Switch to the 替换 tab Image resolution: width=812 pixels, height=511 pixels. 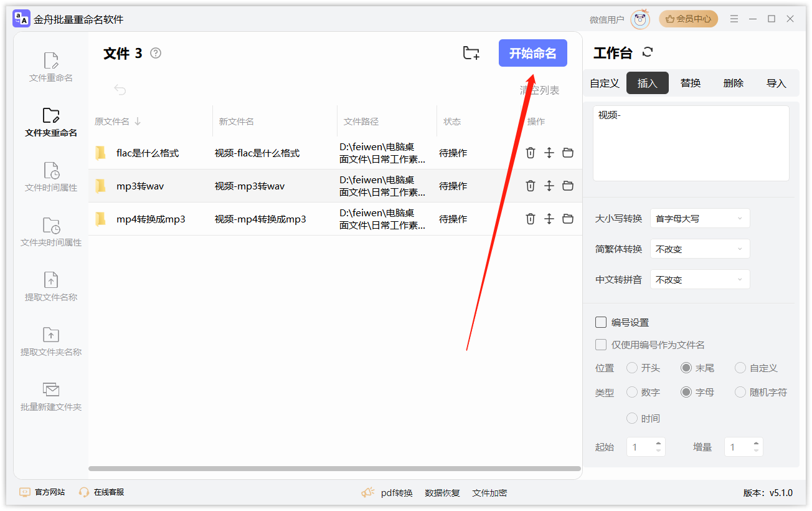click(690, 82)
